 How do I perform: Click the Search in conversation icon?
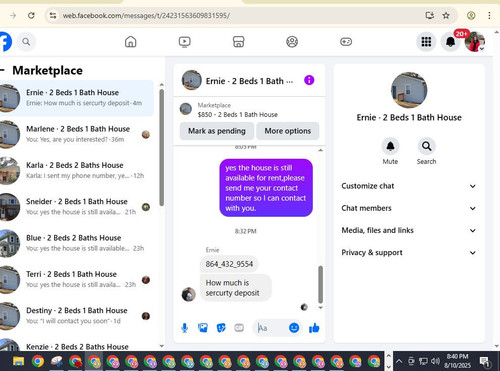426,146
